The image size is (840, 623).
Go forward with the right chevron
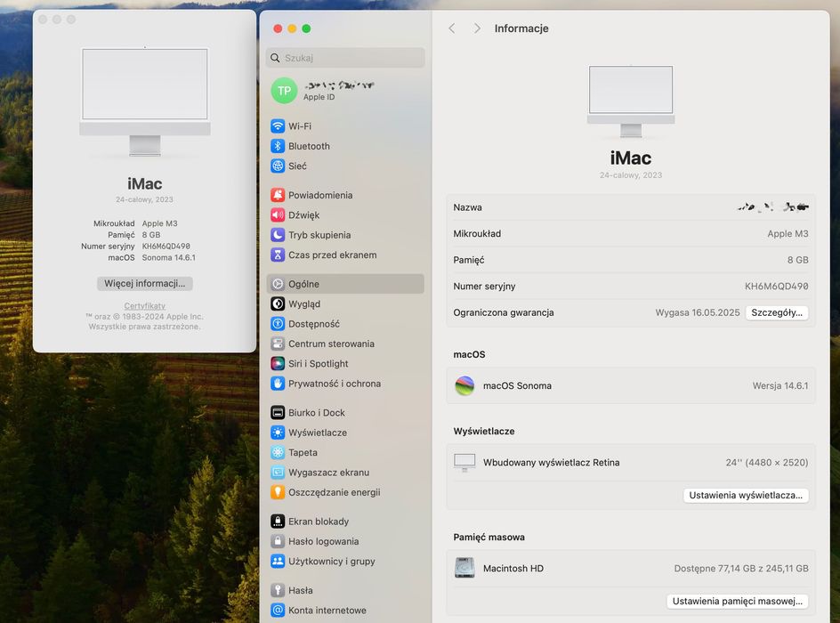(477, 28)
